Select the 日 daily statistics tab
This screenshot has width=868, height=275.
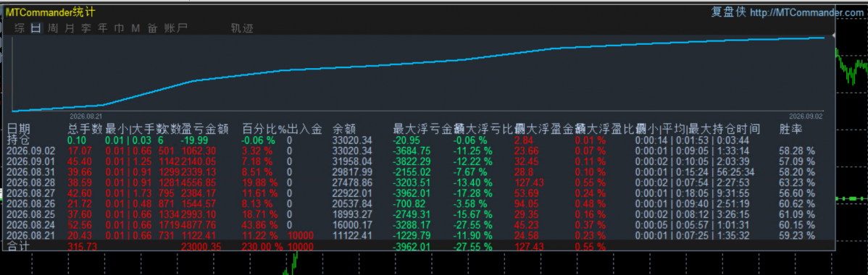click(x=36, y=28)
